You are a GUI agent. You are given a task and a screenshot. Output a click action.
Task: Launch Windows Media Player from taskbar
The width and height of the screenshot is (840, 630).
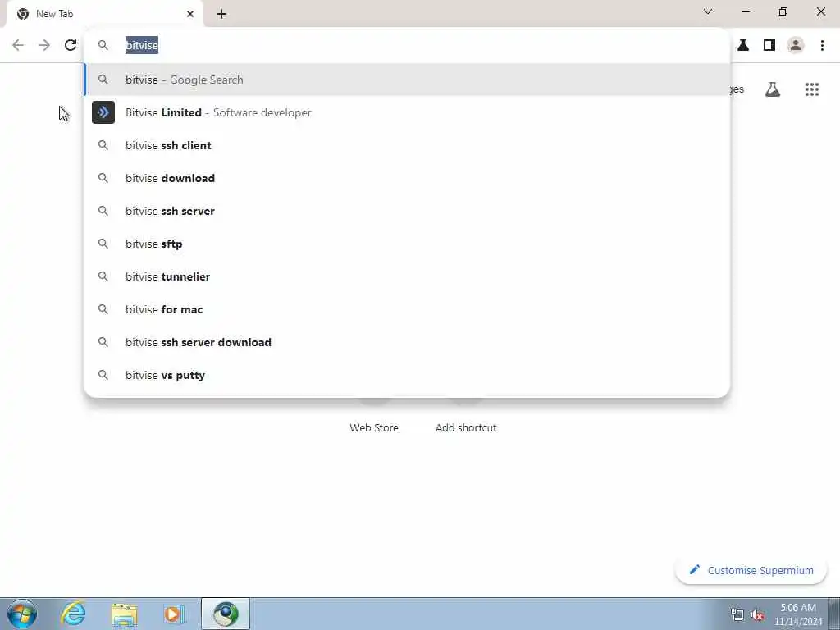[174, 614]
